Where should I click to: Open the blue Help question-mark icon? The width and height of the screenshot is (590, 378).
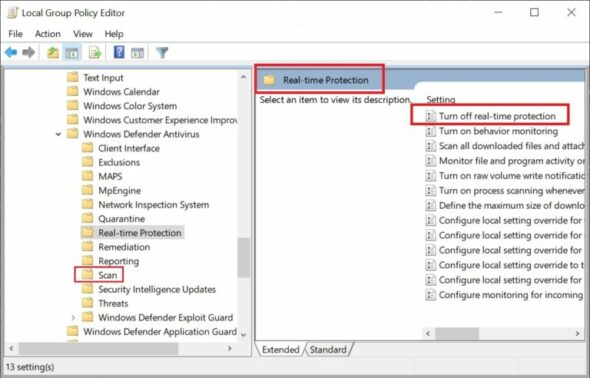click(119, 52)
